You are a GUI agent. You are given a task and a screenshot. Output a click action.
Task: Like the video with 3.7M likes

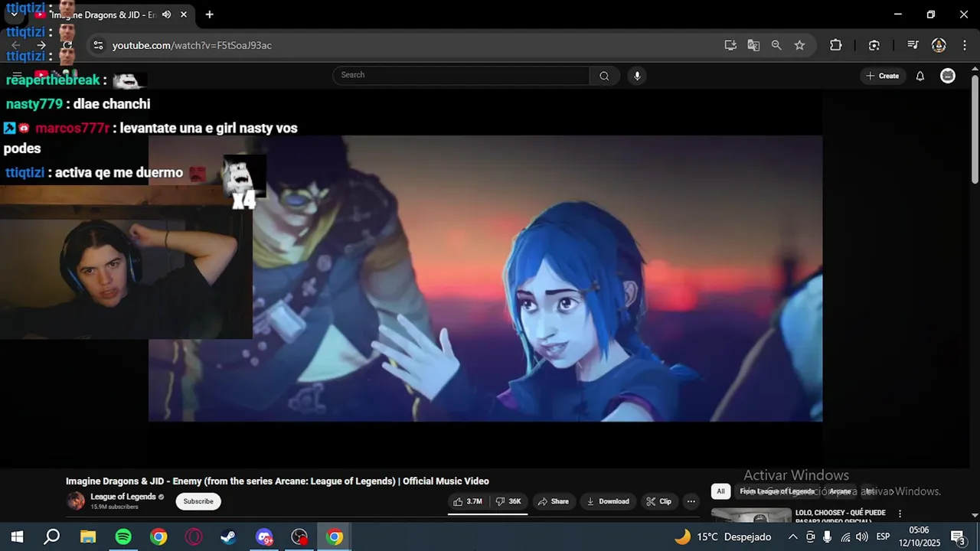467,501
